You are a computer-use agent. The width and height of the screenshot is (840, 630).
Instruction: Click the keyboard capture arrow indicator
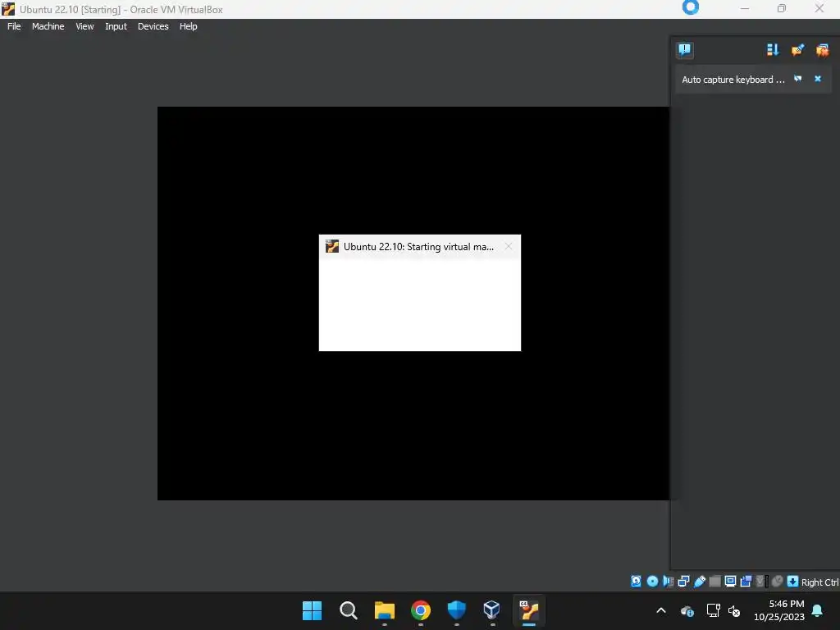793,582
